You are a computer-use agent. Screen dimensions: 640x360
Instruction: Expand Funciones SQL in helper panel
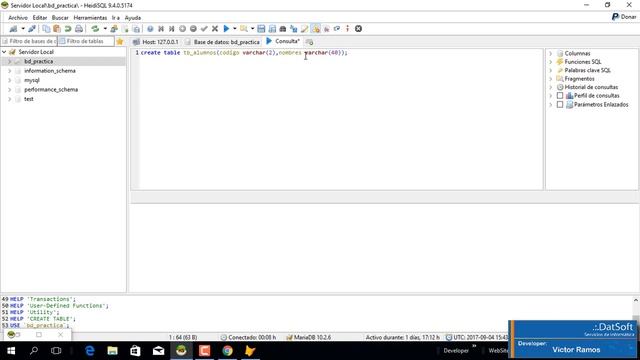[551, 62]
